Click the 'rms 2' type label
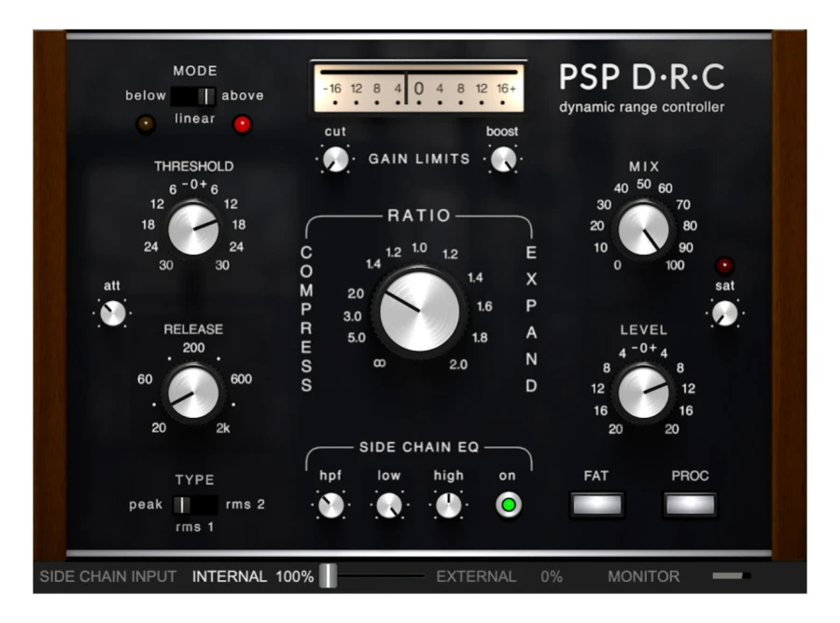840x623 pixels. pyautogui.click(x=245, y=505)
